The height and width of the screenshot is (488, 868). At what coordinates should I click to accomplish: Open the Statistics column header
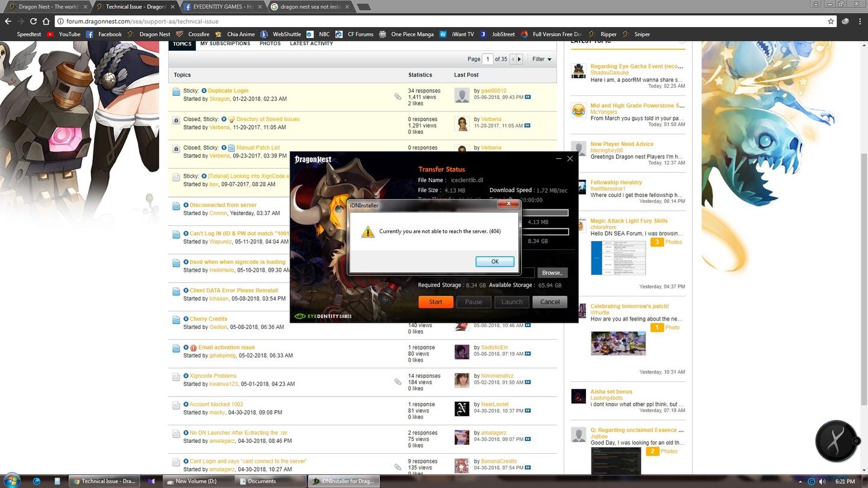click(x=420, y=75)
